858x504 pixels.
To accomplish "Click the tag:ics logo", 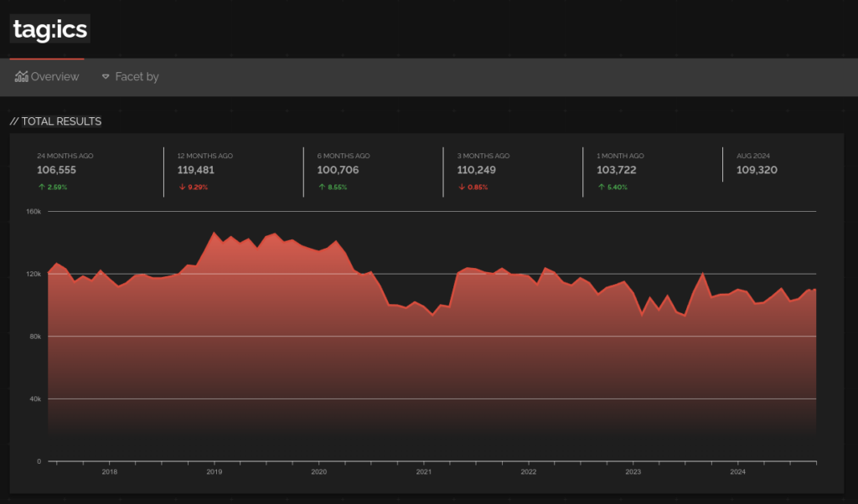I will (49, 29).
